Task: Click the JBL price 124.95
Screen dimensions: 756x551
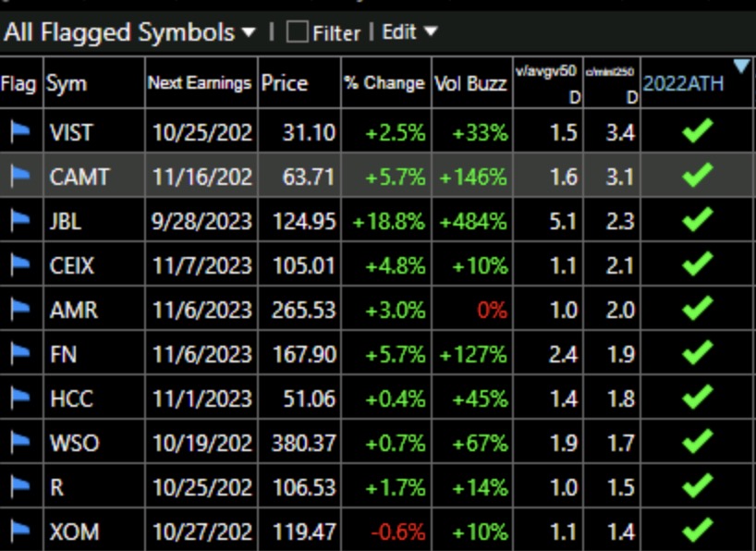Action: click(304, 222)
